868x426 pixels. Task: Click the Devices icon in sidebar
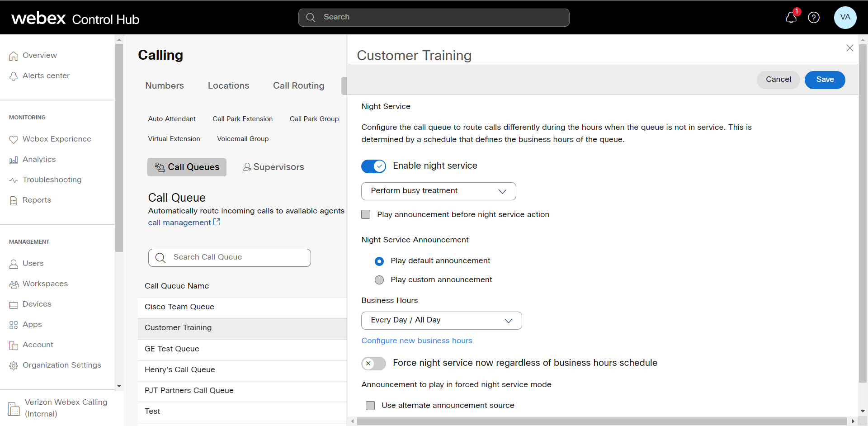point(14,304)
